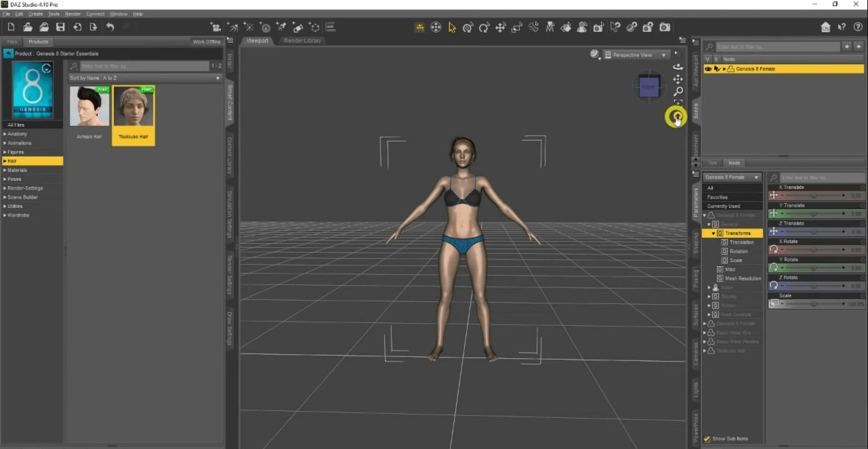Click the Render camera icon in the toolbar
868x449 pixels.
[665, 27]
